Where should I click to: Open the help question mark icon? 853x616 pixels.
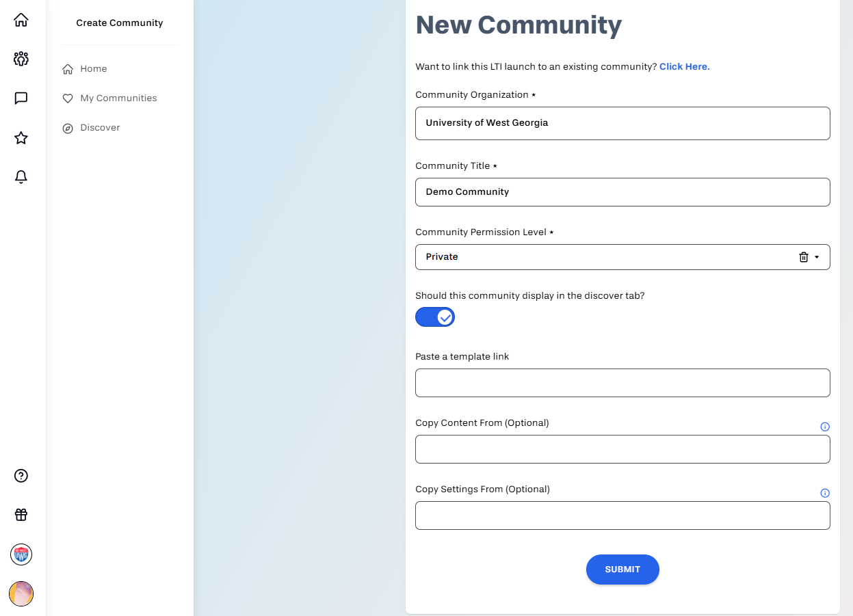pyautogui.click(x=21, y=476)
